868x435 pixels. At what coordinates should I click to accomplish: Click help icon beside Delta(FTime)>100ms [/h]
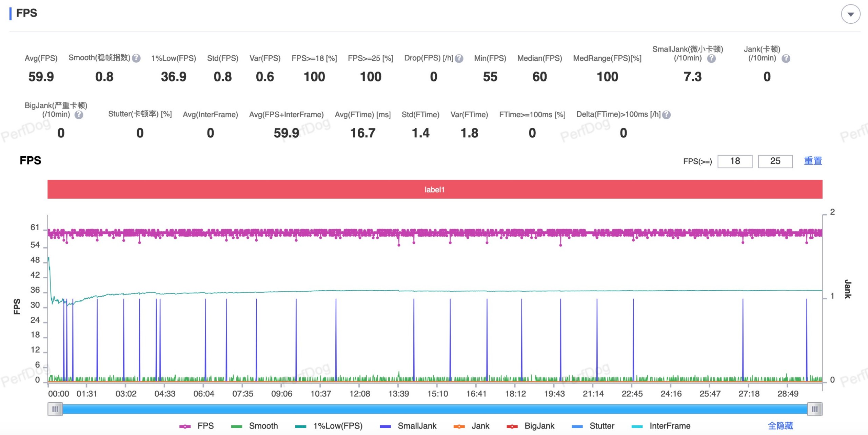click(666, 115)
